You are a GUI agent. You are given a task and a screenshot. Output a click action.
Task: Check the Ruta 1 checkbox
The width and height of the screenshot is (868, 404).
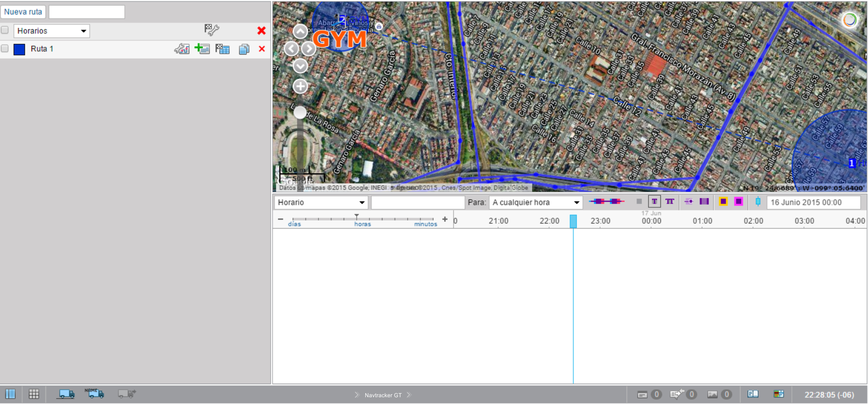(5, 49)
